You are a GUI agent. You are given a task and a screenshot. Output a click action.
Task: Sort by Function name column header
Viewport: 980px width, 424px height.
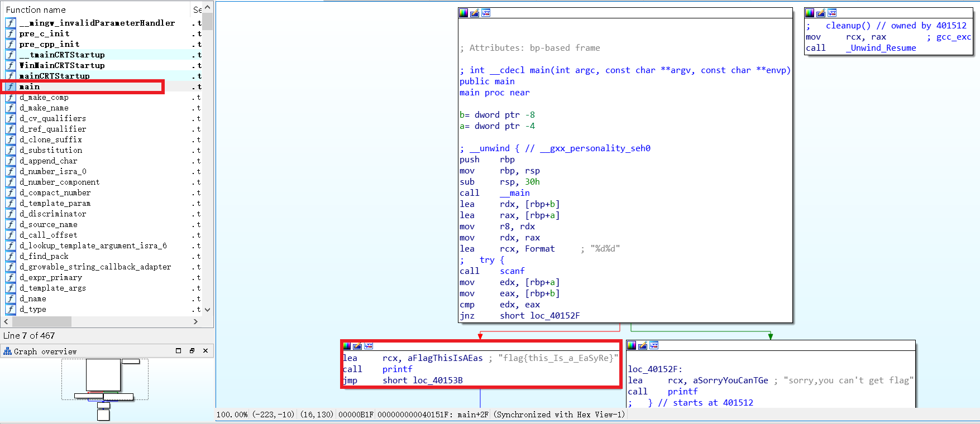96,9
